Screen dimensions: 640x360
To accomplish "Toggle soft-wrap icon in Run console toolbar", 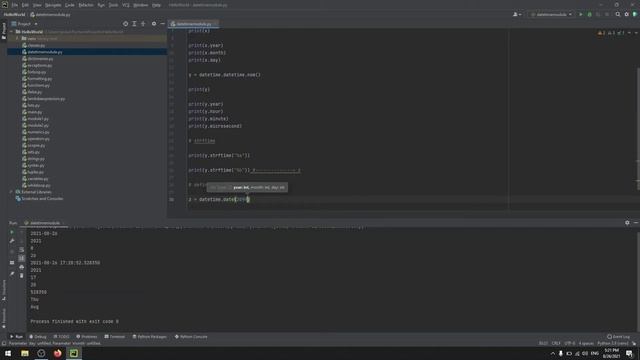I will pyautogui.click(x=22, y=250).
